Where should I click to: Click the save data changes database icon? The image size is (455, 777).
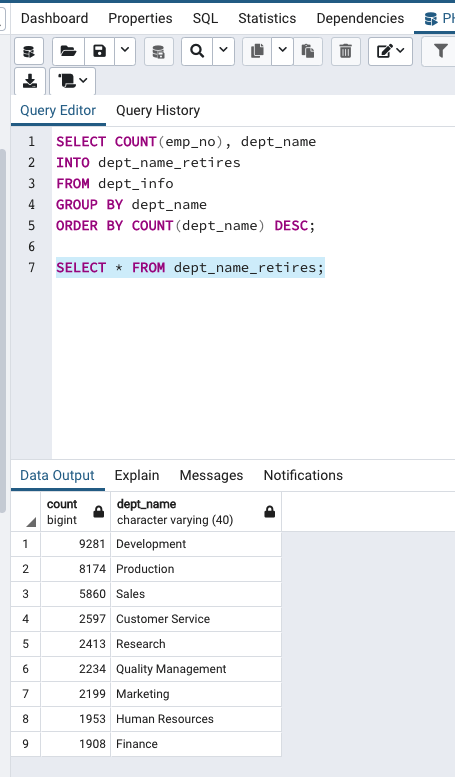159,51
